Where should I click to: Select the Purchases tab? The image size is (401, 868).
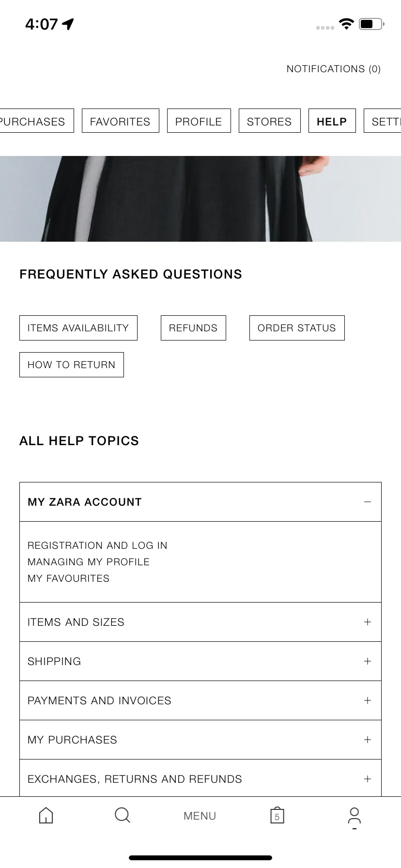click(x=36, y=121)
